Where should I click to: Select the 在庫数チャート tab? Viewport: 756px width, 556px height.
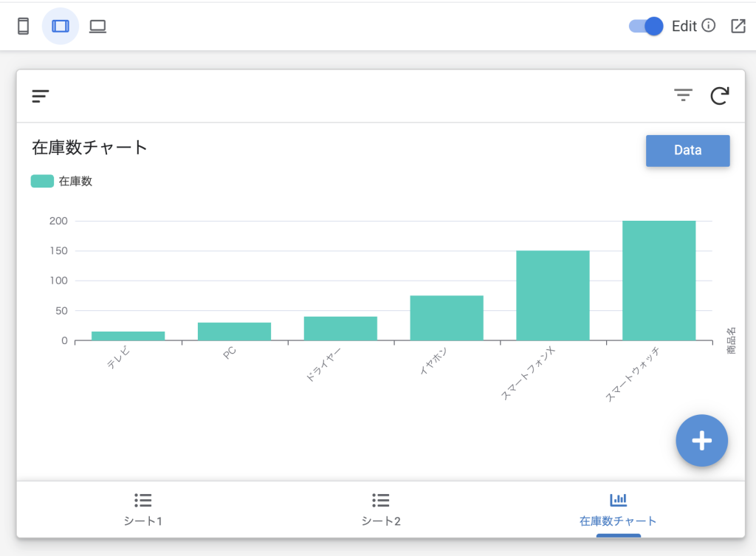tap(618, 509)
